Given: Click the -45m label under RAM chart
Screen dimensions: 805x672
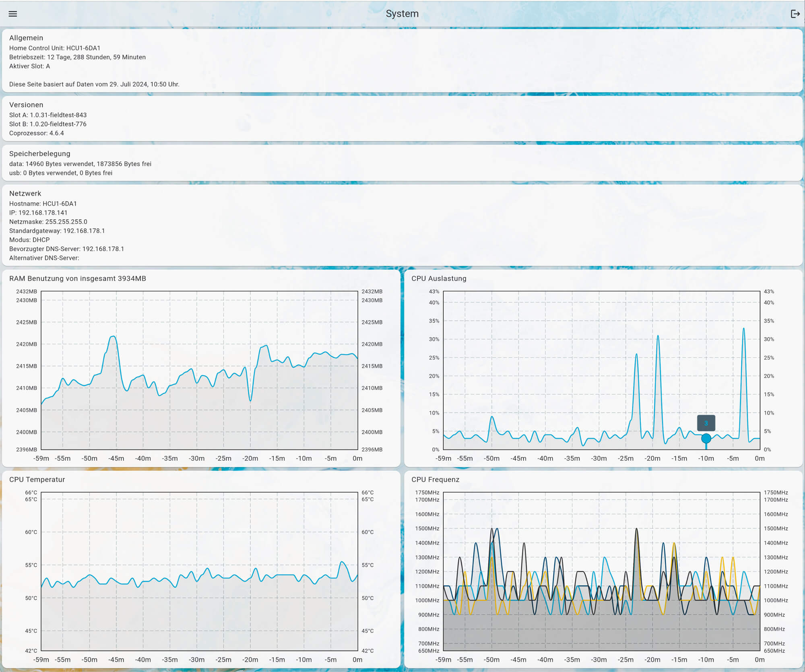Looking at the screenshot, I should (116, 459).
